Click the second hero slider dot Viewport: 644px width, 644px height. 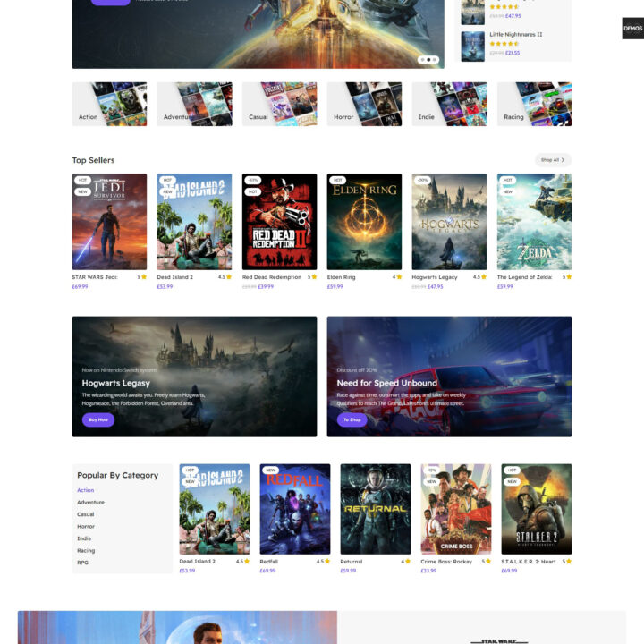tap(428, 60)
